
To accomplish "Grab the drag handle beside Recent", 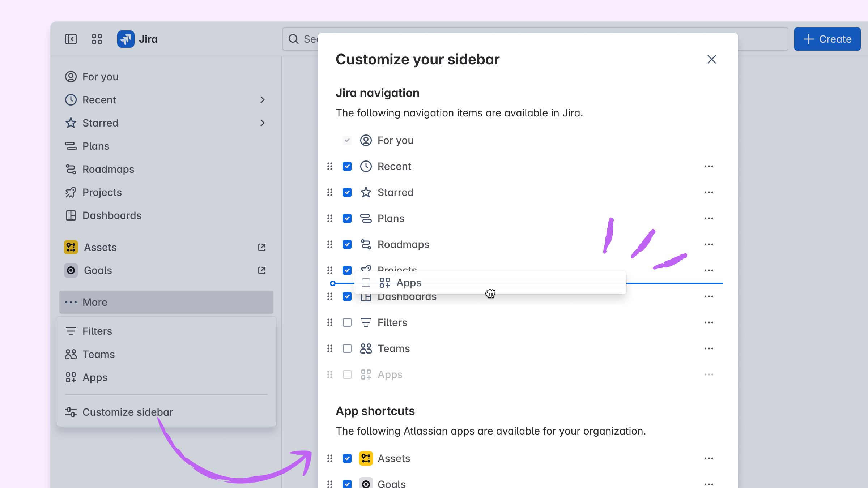I will 330,166.
